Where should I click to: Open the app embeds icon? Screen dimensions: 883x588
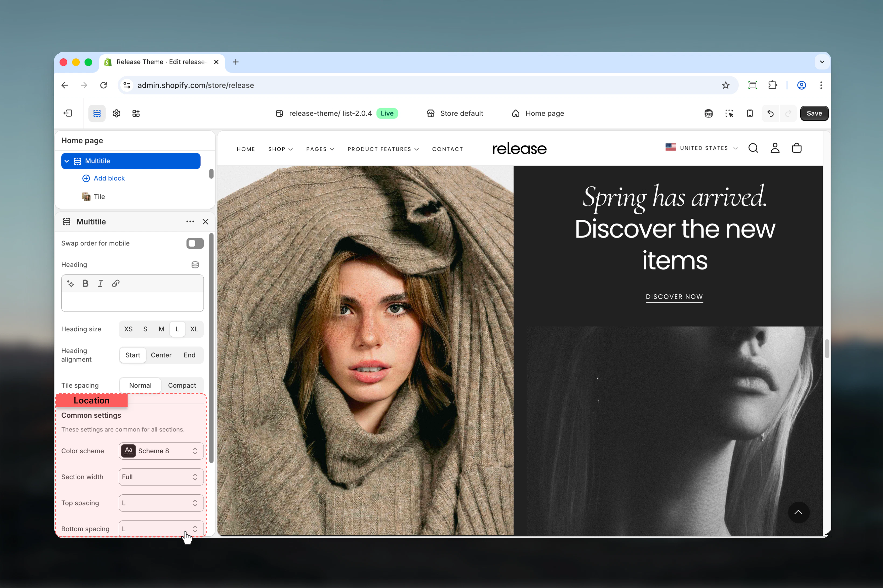136,113
